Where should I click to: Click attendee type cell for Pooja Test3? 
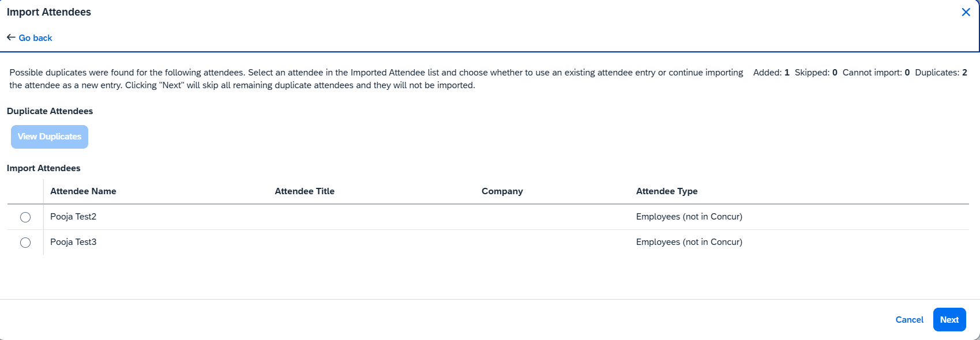tap(689, 242)
